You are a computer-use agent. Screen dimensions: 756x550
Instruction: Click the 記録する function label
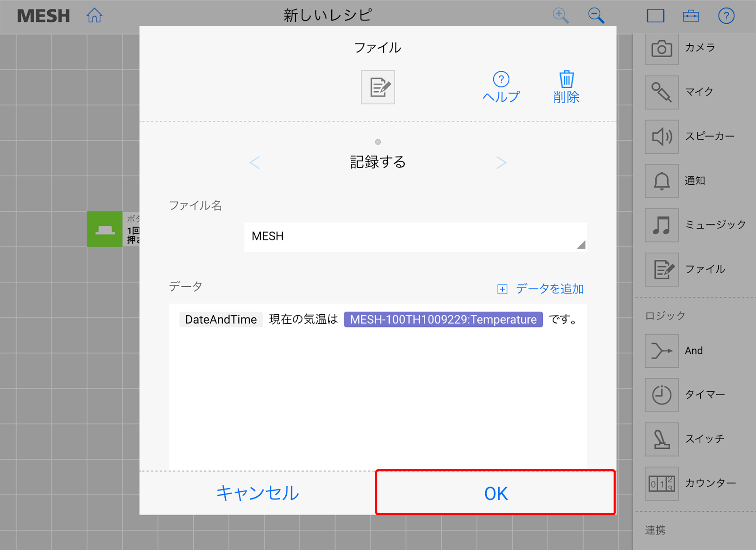tap(378, 162)
